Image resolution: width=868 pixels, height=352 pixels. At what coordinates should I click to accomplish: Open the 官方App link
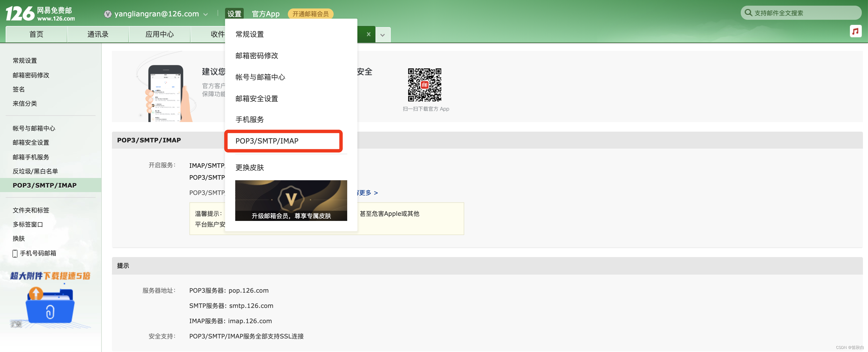click(x=265, y=14)
